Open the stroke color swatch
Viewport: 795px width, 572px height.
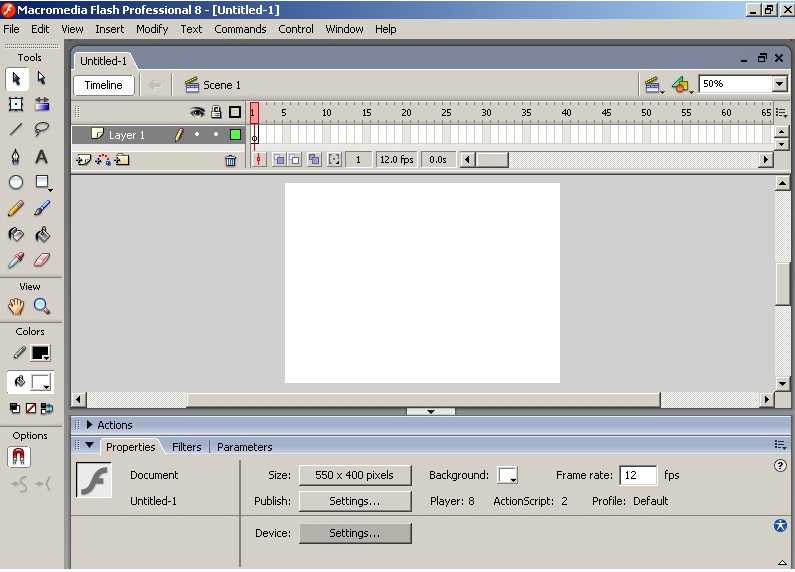pos(40,353)
